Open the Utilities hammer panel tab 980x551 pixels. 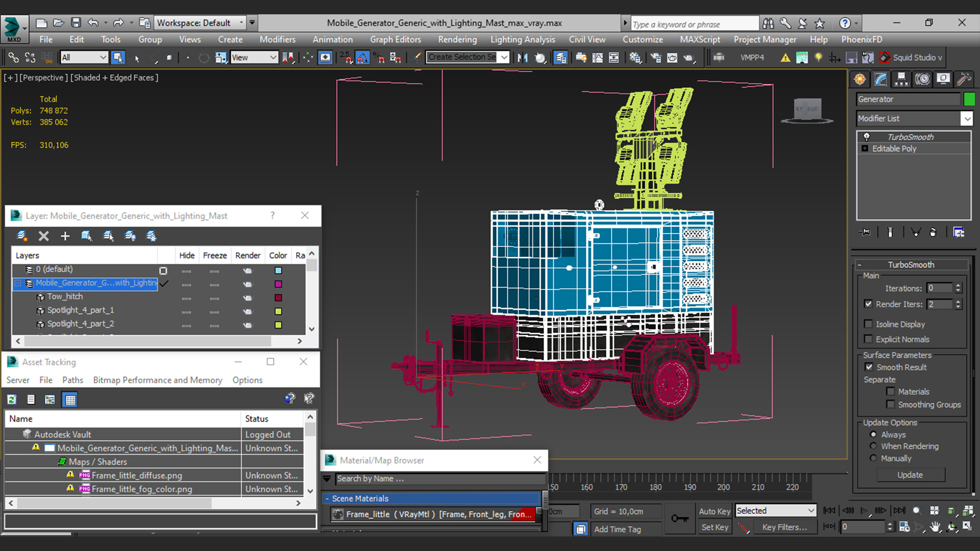(964, 79)
